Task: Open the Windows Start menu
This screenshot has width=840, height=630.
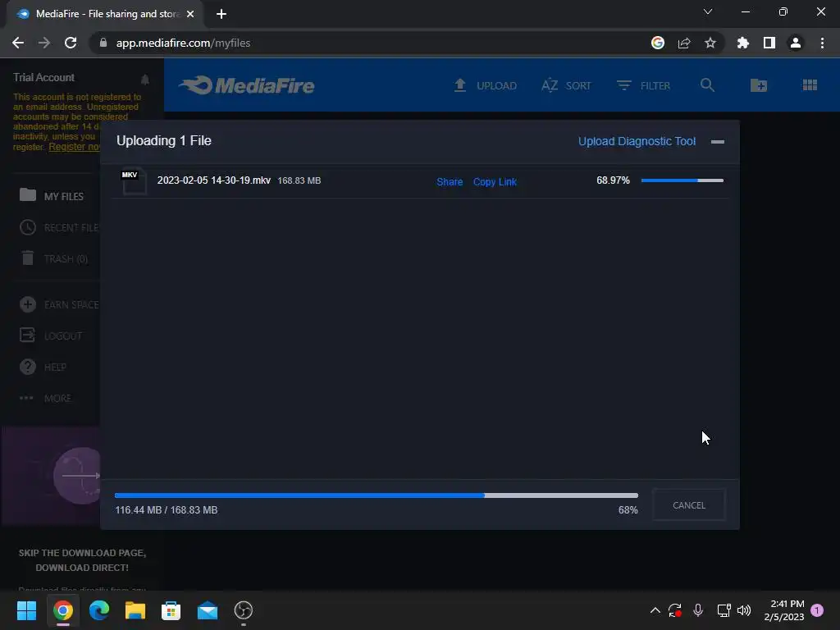Action: (x=26, y=610)
